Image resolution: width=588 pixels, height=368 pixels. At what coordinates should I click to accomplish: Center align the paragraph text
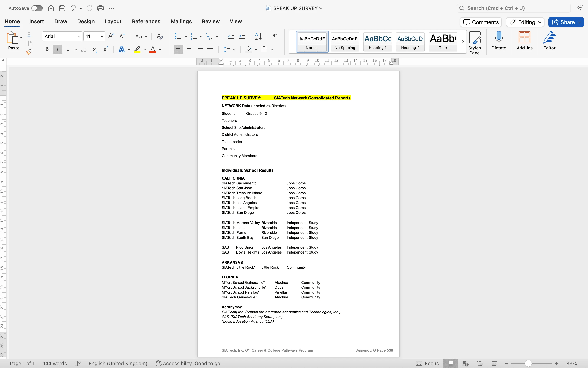click(x=189, y=49)
